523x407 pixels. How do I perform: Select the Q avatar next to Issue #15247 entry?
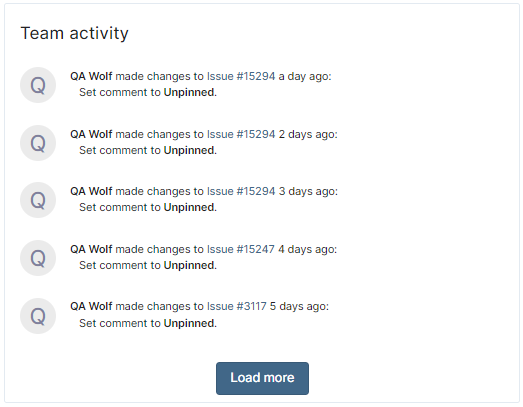(x=38, y=258)
